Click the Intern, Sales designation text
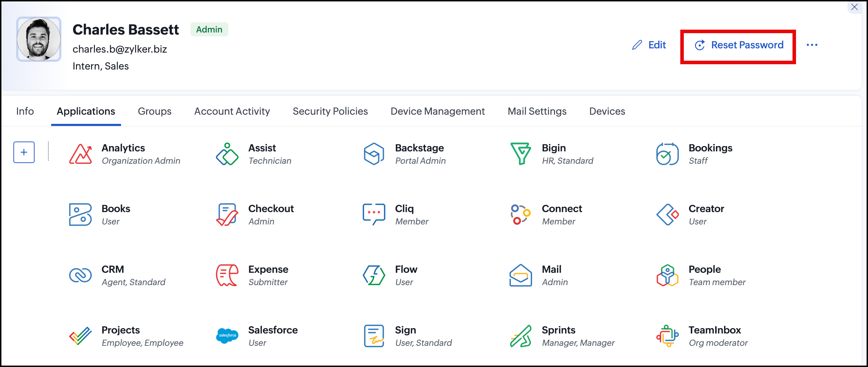 101,66
